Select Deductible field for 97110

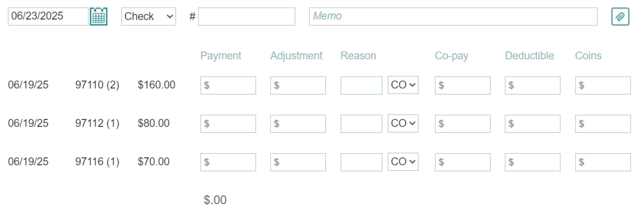click(x=533, y=86)
